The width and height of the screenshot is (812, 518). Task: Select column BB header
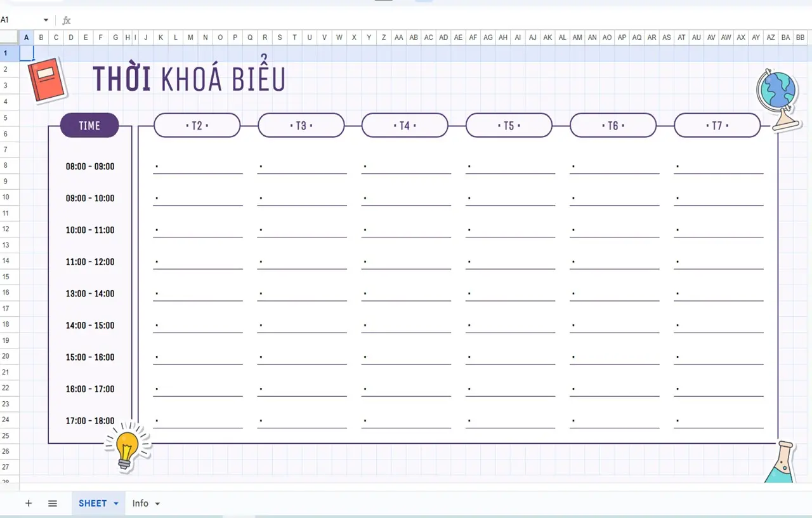coord(801,37)
